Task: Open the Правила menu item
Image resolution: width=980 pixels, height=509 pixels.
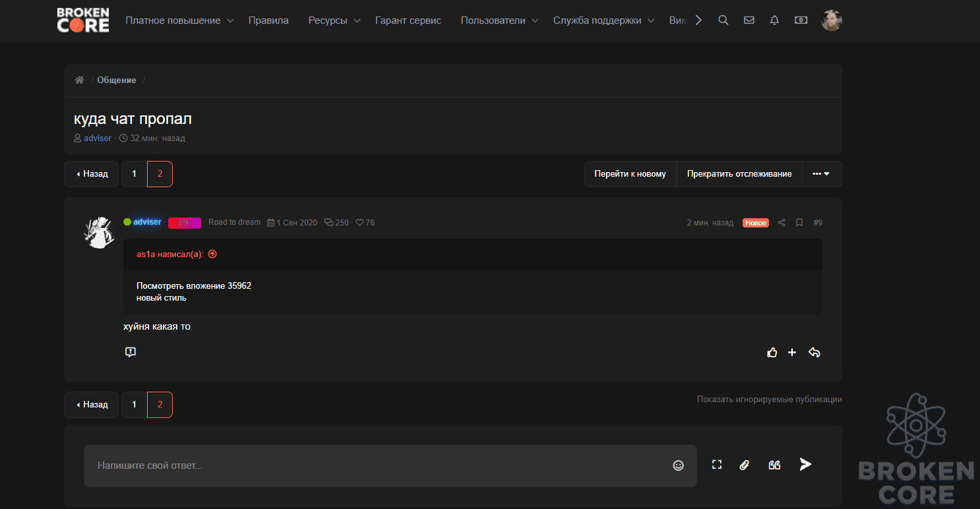Action: 268,20
